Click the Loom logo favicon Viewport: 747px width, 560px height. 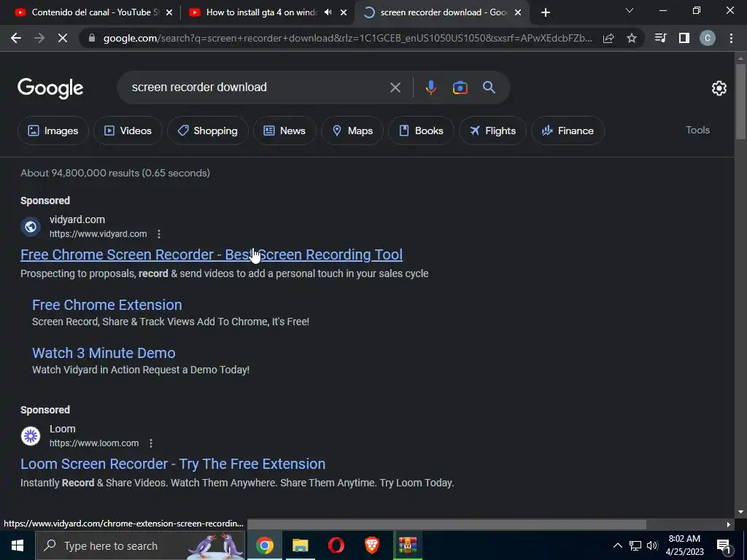click(x=31, y=436)
